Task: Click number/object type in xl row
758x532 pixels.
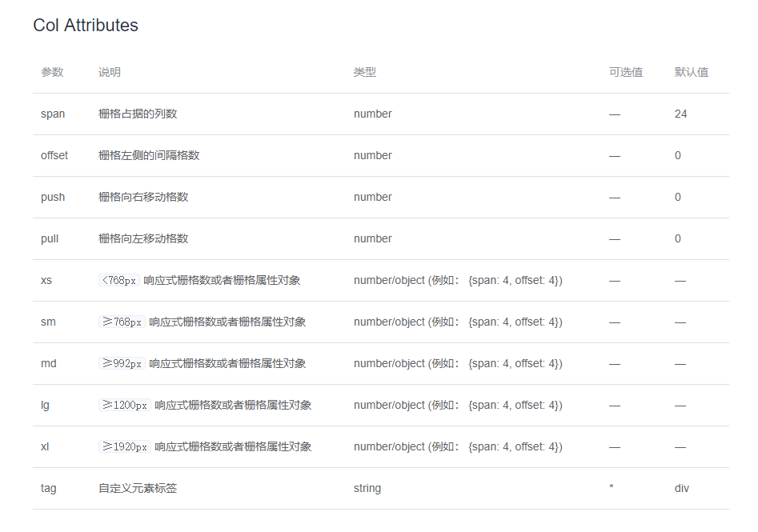Action: 458,446
